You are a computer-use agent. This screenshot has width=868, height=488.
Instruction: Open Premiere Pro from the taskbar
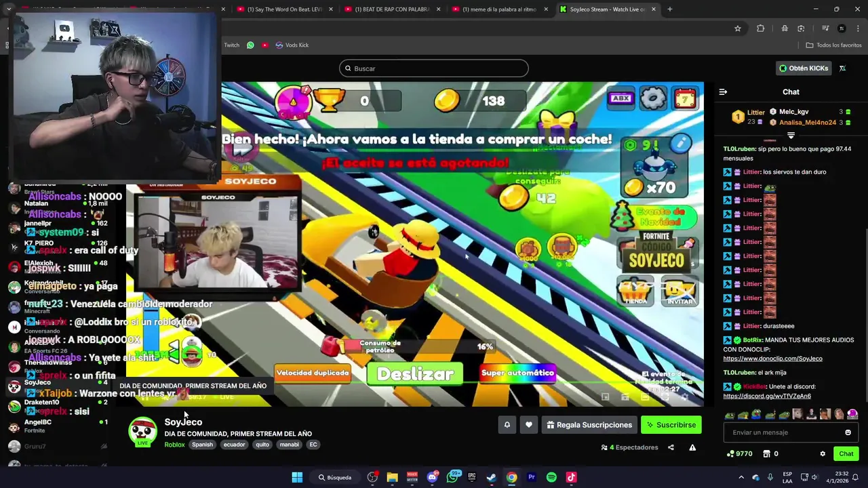point(532,477)
